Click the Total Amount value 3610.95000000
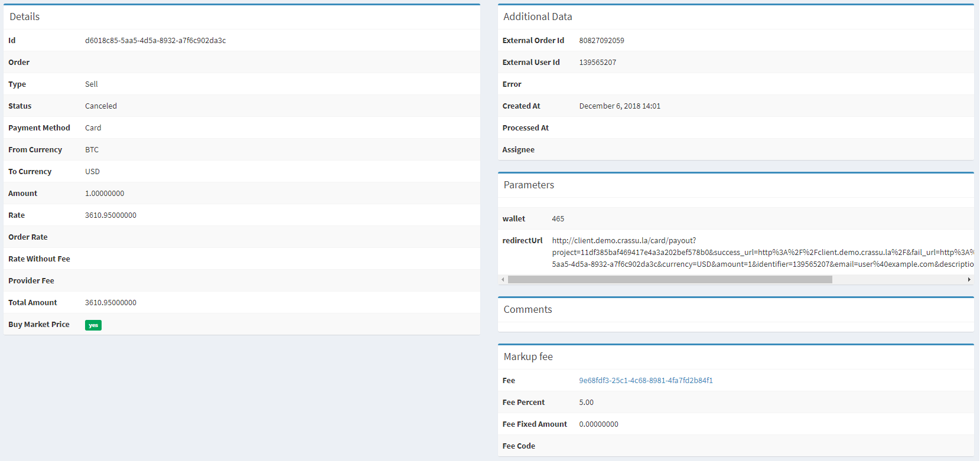 pos(110,303)
